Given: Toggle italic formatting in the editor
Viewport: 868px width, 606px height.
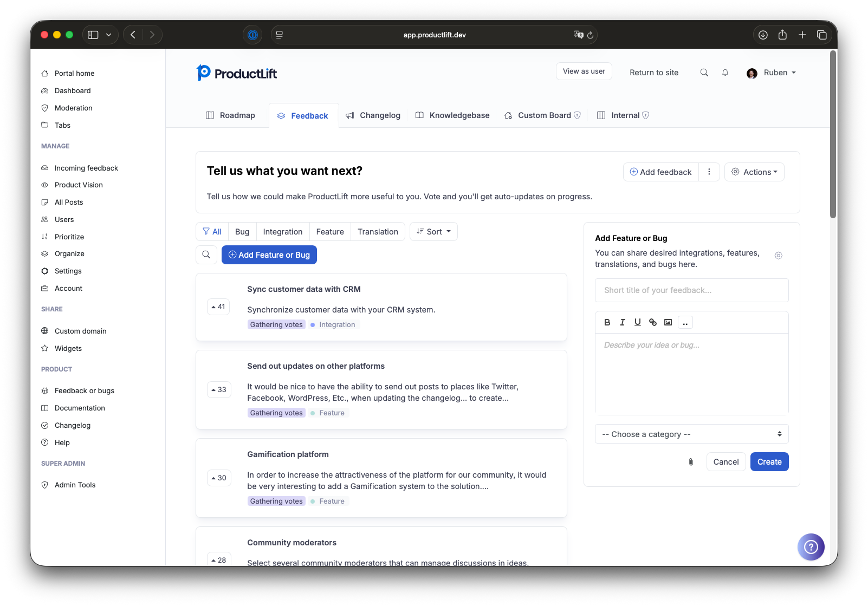Looking at the screenshot, I should (x=623, y=322).
